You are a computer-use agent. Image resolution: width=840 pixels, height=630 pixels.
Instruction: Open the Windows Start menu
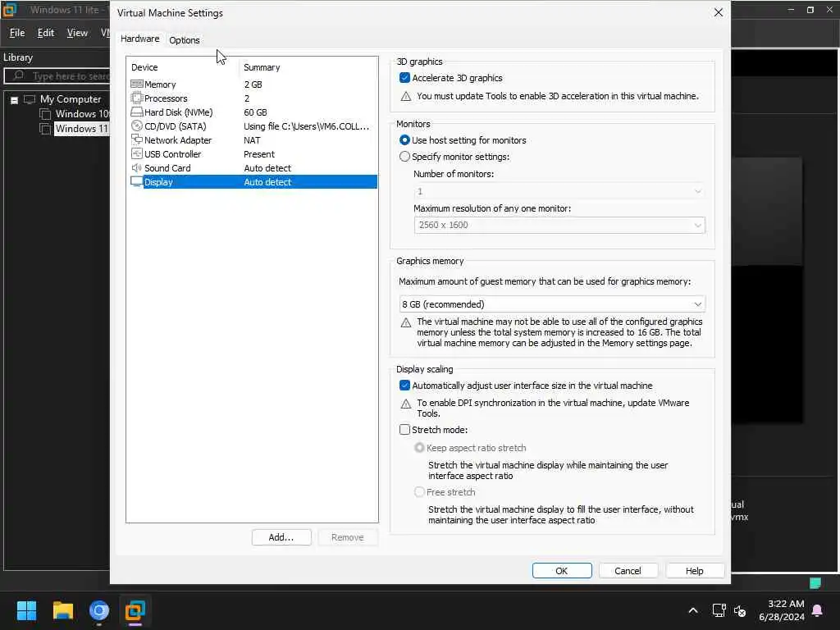click(x=26, y=610)
